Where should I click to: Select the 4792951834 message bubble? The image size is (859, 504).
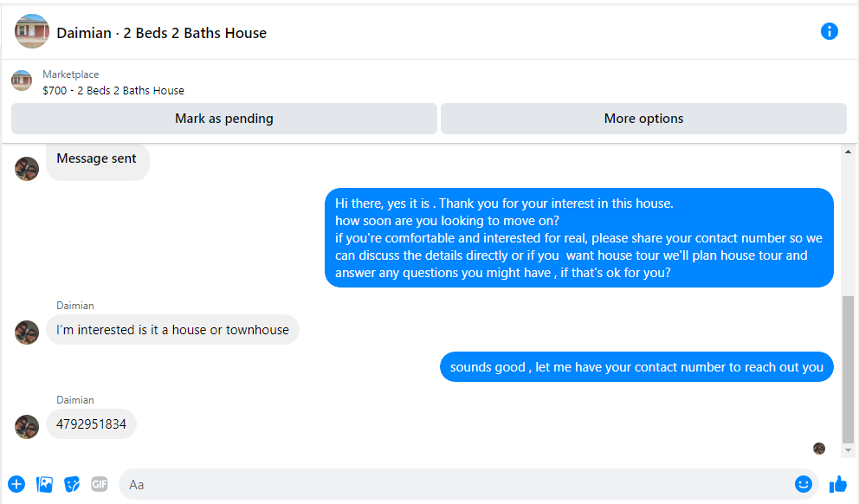coord(91,424)
